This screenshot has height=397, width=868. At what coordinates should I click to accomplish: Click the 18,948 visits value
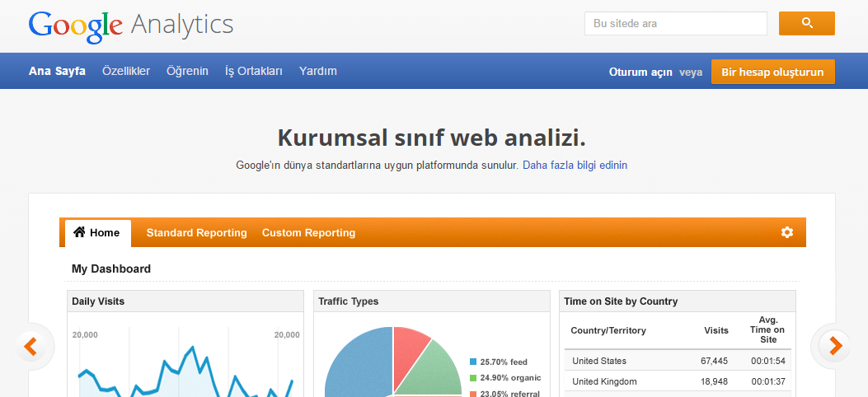[x=714, y=381]
